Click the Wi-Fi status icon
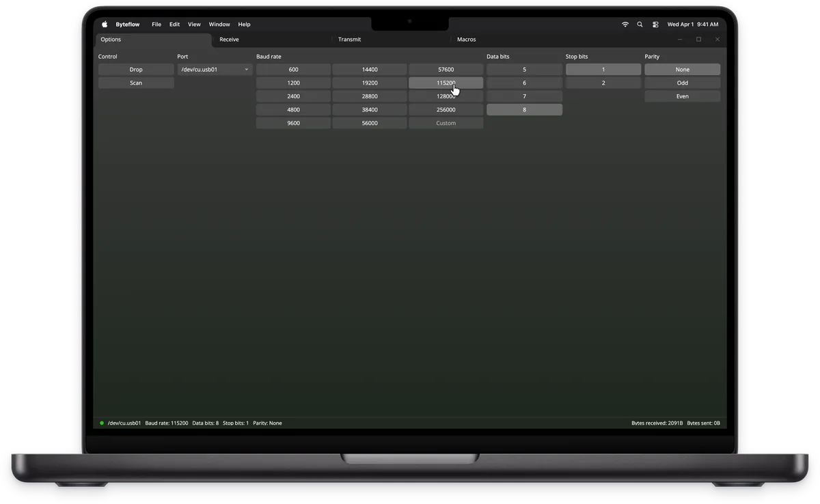820x504 pixels. pos(625,25)
